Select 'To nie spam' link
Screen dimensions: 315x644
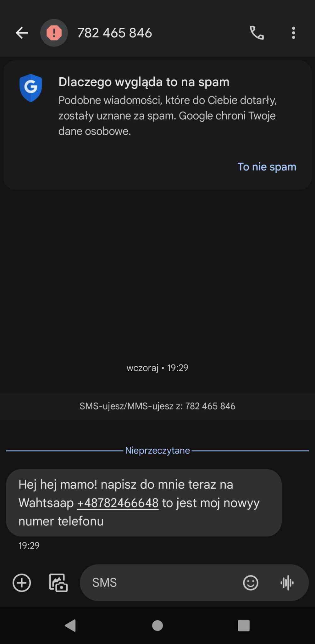[267, 167]
